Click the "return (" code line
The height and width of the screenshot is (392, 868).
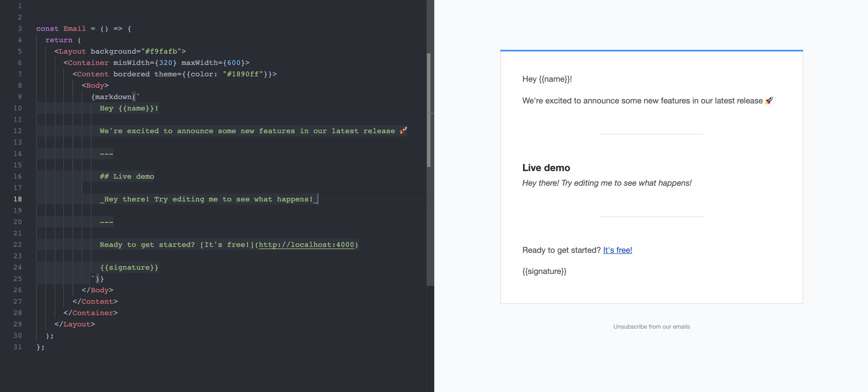63,40
